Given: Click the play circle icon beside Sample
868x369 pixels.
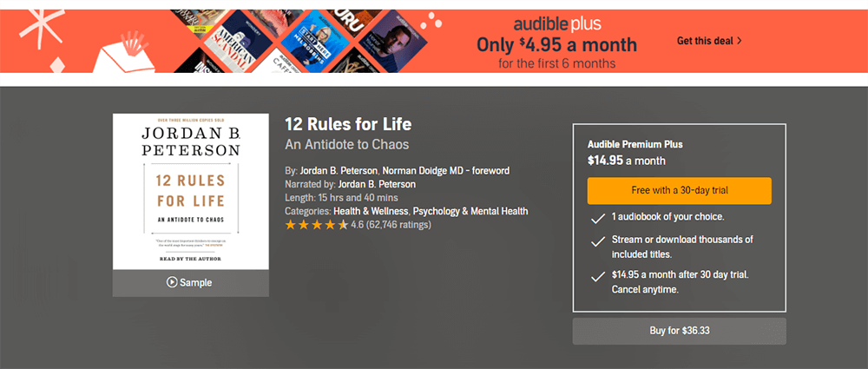Looking at the screenshot, I should tap(172, 282).
